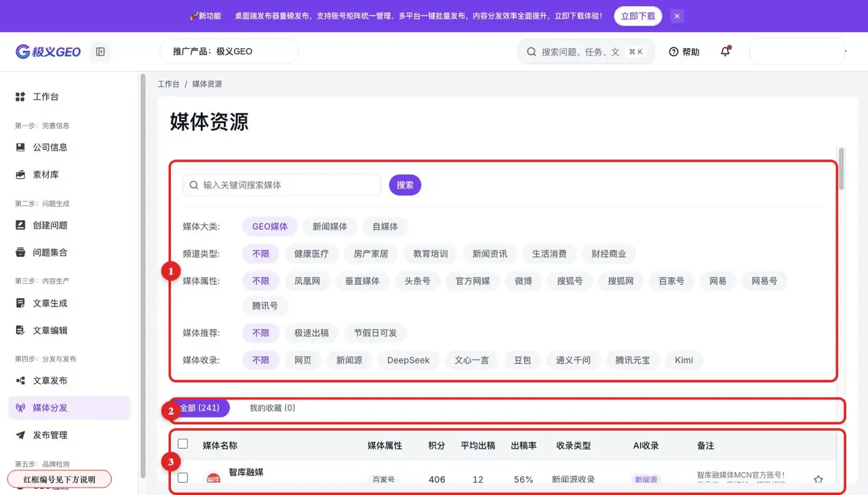Select 不限 for 频道类型
Viewport: 868px width, 495px height.
point(260,254)
